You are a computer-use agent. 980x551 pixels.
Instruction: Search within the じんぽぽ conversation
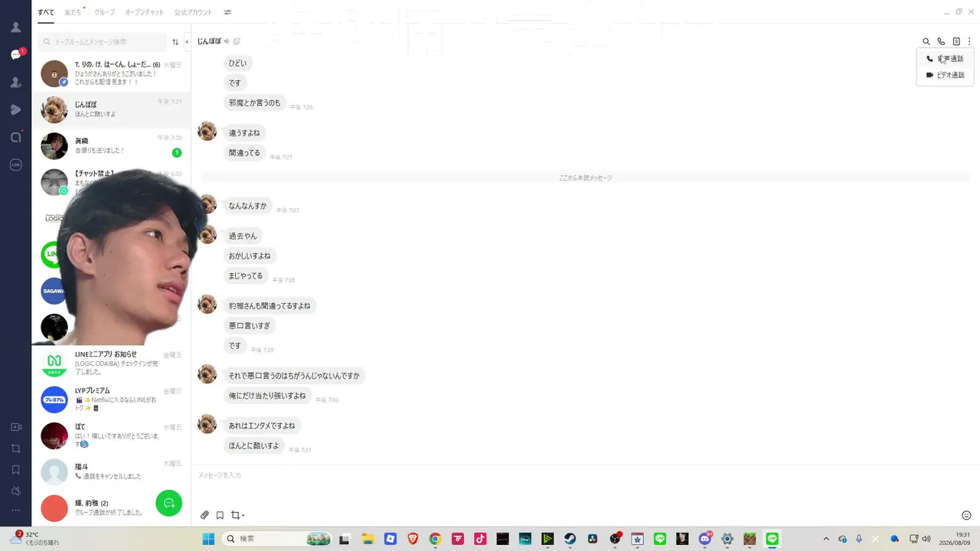pos(926,41)
